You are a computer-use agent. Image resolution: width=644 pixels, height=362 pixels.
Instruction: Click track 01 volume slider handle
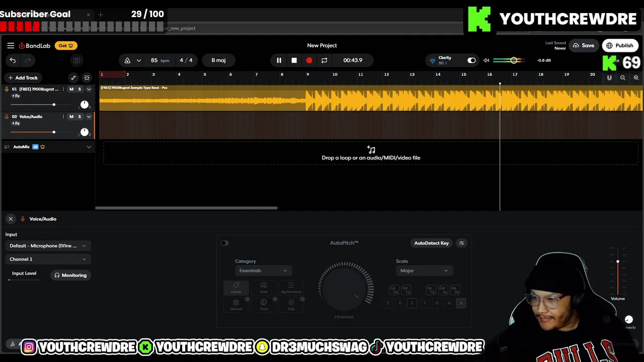tap(54, 105)
